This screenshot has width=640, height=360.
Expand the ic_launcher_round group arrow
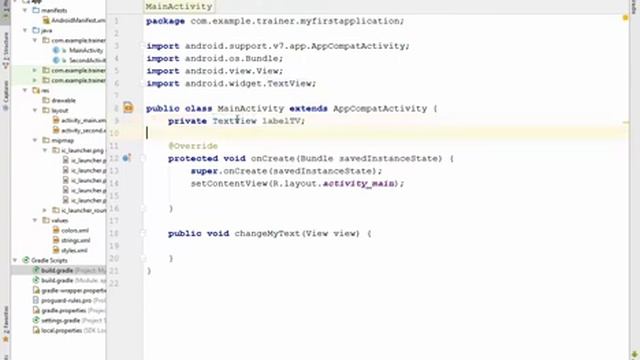pyautogui.click(x=45, y=210)
